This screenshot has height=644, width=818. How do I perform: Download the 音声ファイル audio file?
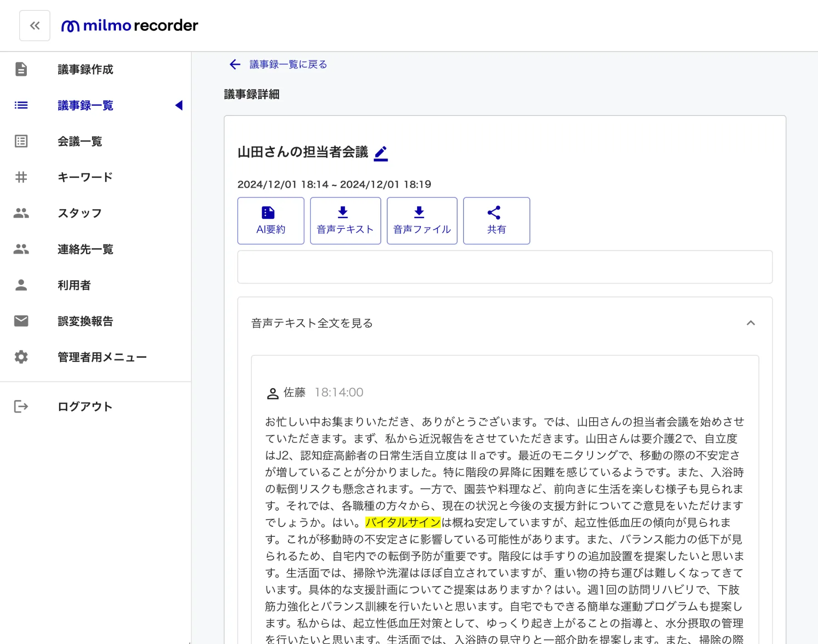(422, 221)
